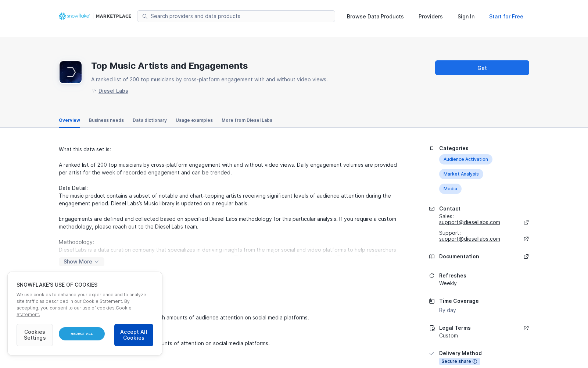This screenshot has width=588, height=368.
Task: Open the Usage examples tab
Action: [194, 120]
